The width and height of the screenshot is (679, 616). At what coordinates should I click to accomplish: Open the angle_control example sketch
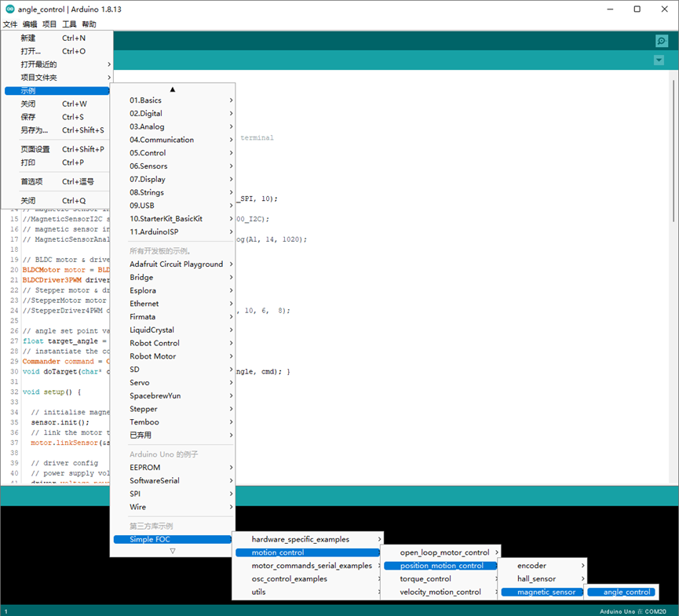pos(622,592)
